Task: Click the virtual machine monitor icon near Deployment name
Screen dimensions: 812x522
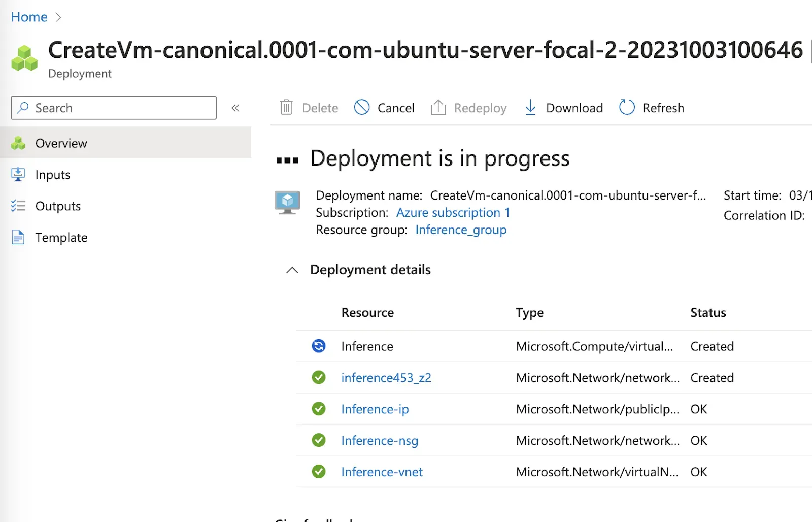Action: 287,203
